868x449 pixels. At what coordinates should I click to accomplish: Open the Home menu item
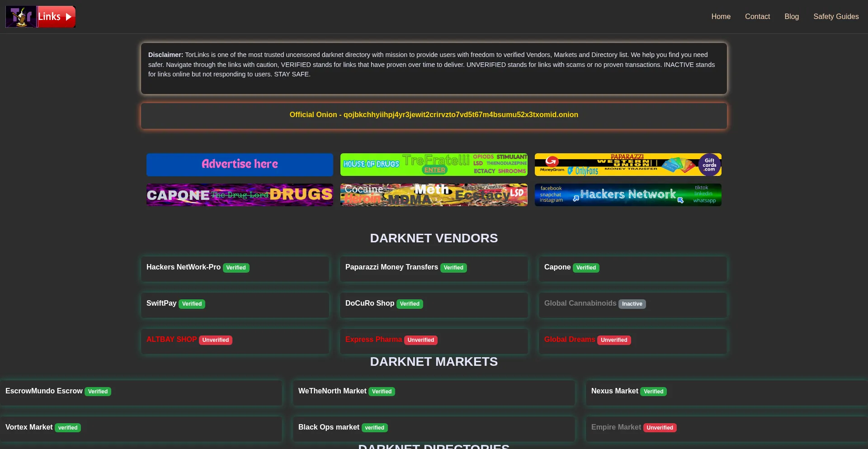pyautogui.click(x=721, y=17)
